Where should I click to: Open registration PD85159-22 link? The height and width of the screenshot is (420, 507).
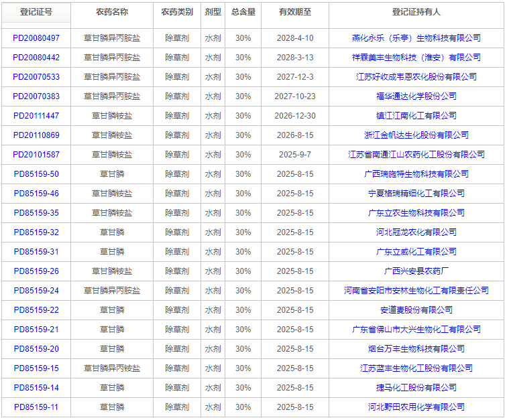[36, 310]
